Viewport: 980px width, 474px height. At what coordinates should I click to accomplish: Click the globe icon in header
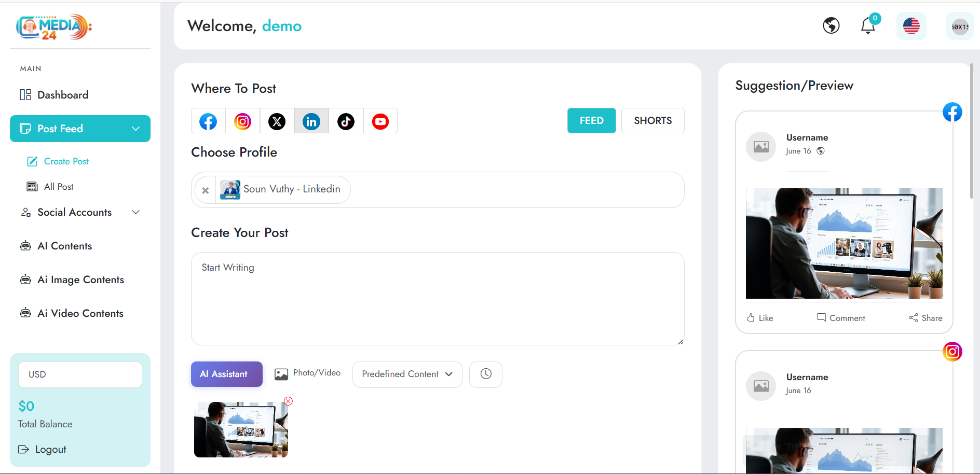coord(831,25)
